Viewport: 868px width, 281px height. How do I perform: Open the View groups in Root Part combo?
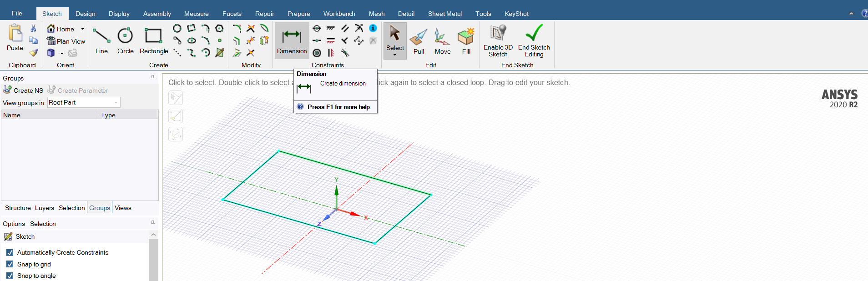pos(84,102)
